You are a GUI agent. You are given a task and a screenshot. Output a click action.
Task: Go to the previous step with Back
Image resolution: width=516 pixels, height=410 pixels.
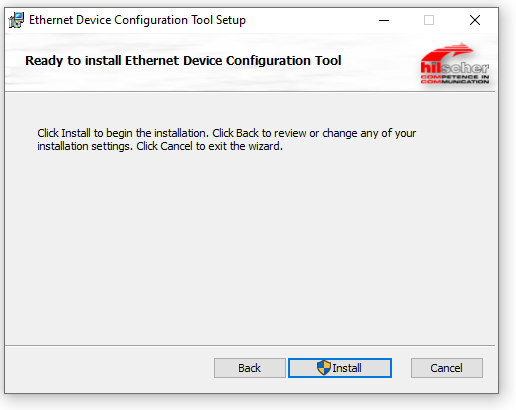tap(250, 368)
